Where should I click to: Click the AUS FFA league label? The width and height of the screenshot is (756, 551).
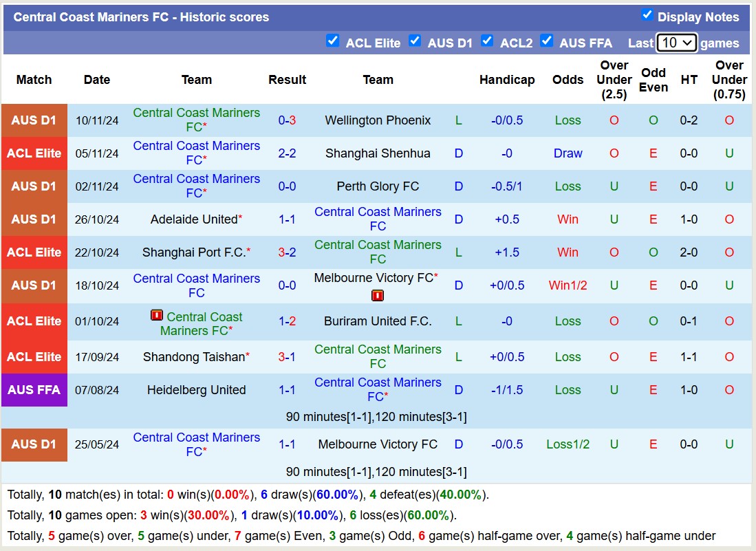coord(34,390)
